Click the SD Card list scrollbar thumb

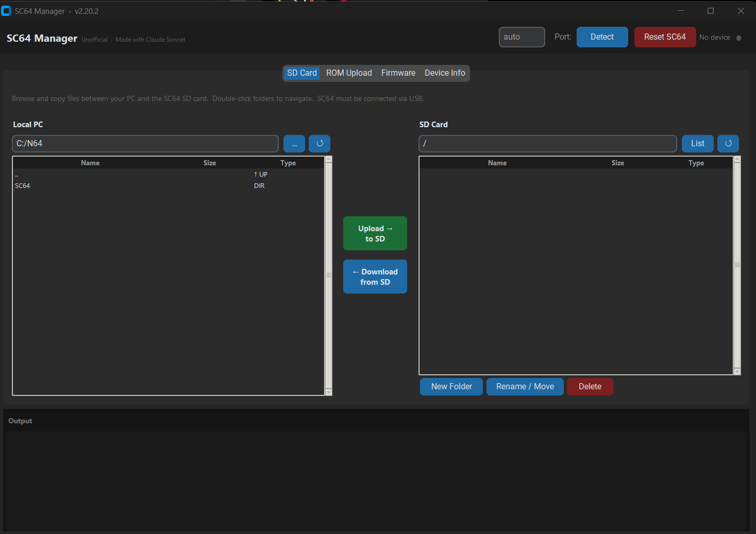pos(737,265)
